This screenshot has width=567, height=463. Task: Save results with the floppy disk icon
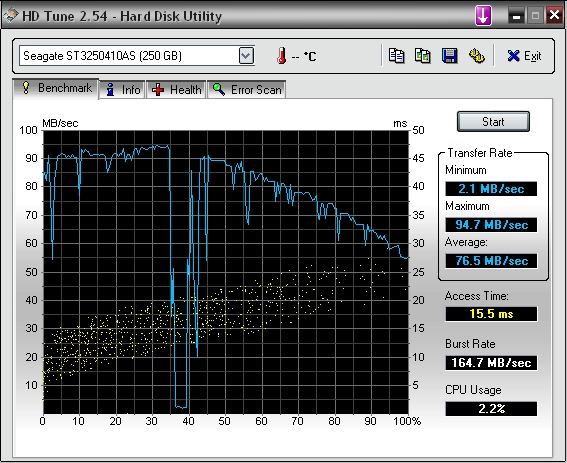449,56
